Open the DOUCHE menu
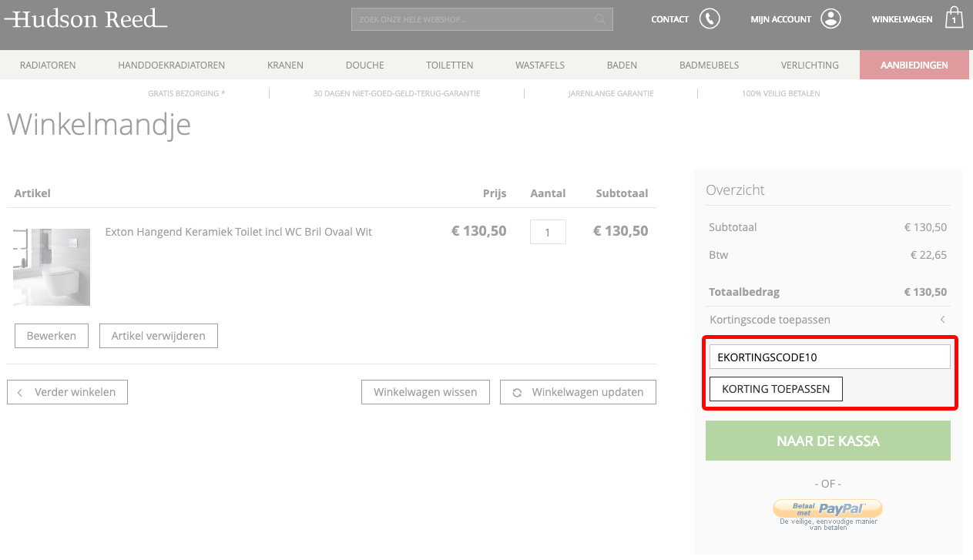This screenshot has width=973, height=560. coord(365,65)
